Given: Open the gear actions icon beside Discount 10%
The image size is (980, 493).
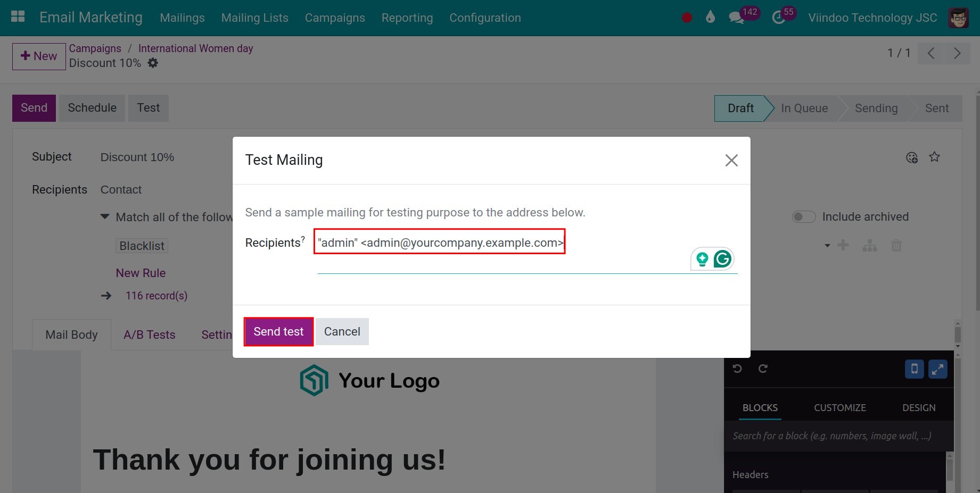Looking at the screenshot, I should point(153,63).
